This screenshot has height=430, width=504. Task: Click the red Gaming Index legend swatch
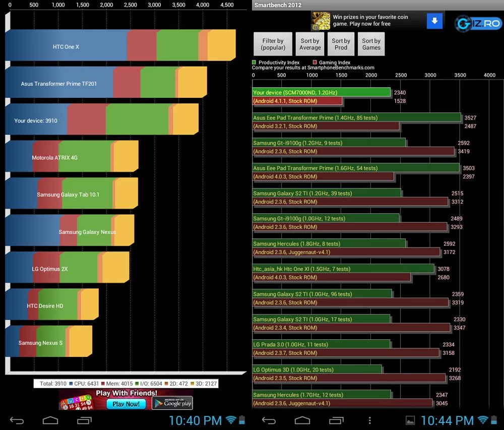tap(314, 63)
